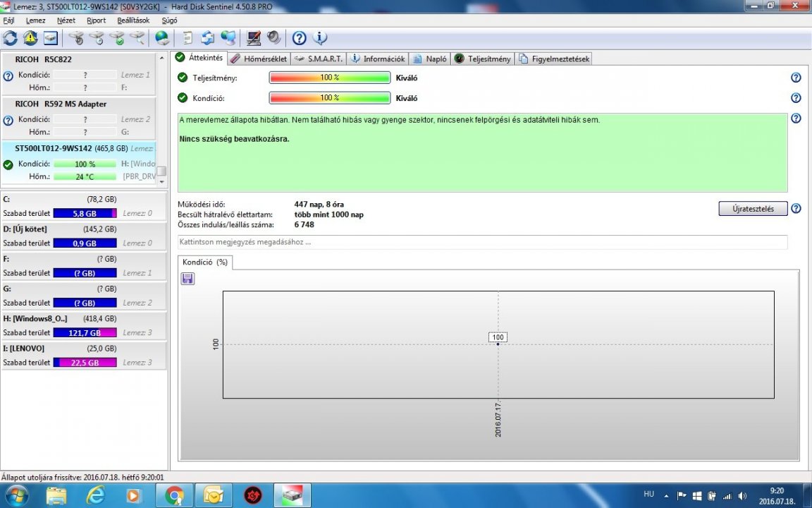Viewport: 812px width, 508px height.
Task: Click the globe with monitor network icon
Action: [x=228, y=38]
